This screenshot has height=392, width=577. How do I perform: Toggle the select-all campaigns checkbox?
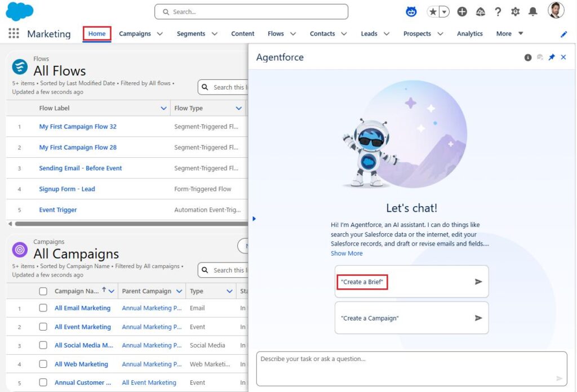coord(43,291)
